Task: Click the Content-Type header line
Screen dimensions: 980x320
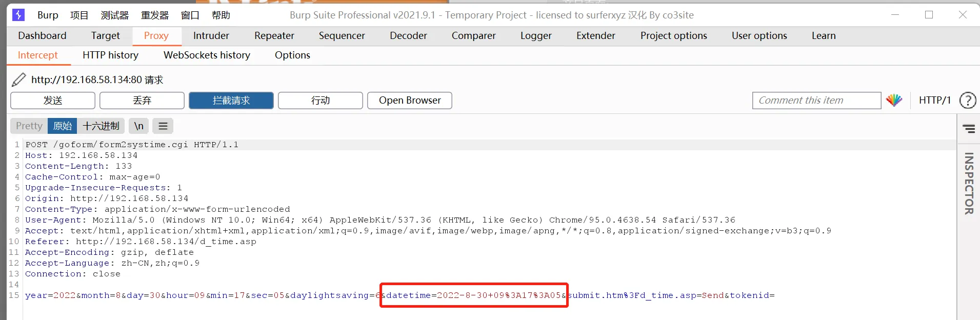Action: pyautogui.click(x=157, y=209)
